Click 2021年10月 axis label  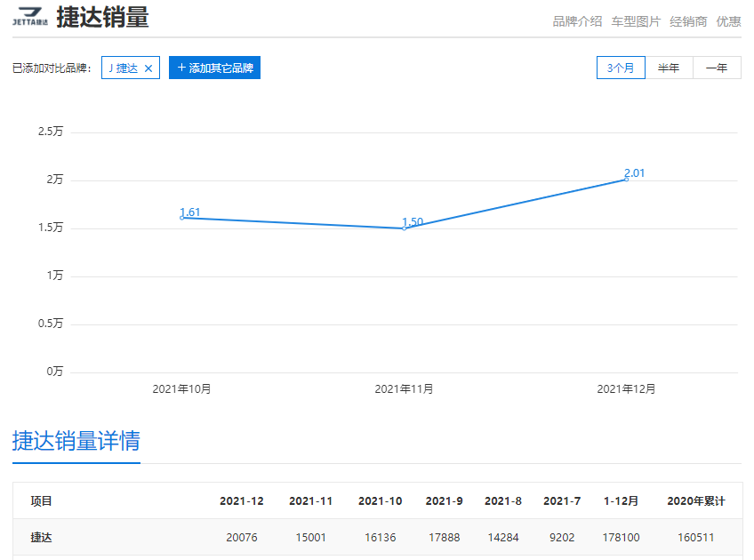pyautogui.click(x=181, y=388)
